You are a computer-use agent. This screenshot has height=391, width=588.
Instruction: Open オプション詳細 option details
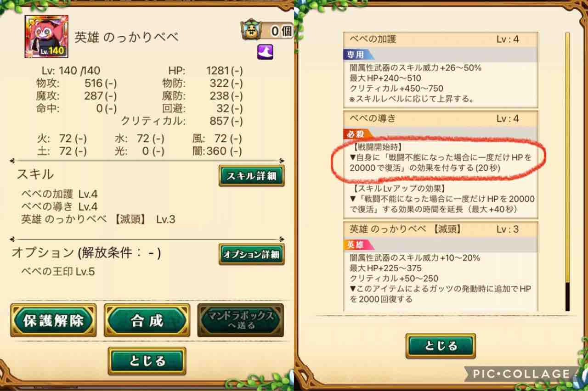(x=251, y=254)
